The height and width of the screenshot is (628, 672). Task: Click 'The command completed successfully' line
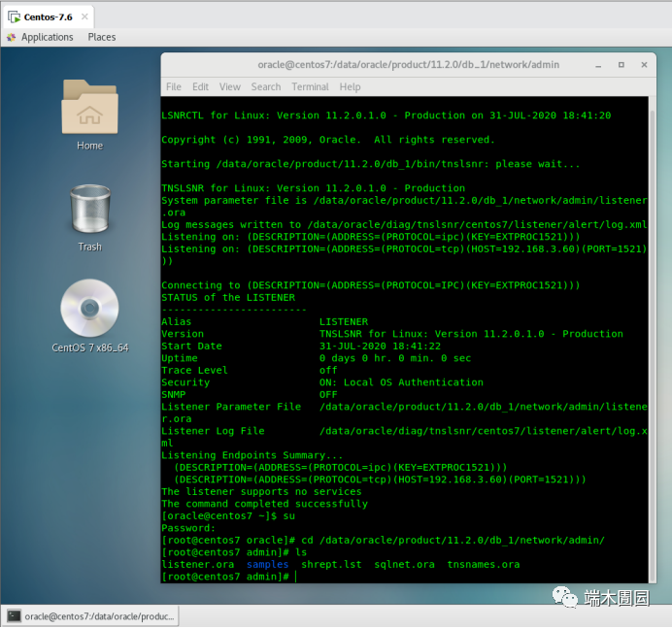click(x=264, y=504)
